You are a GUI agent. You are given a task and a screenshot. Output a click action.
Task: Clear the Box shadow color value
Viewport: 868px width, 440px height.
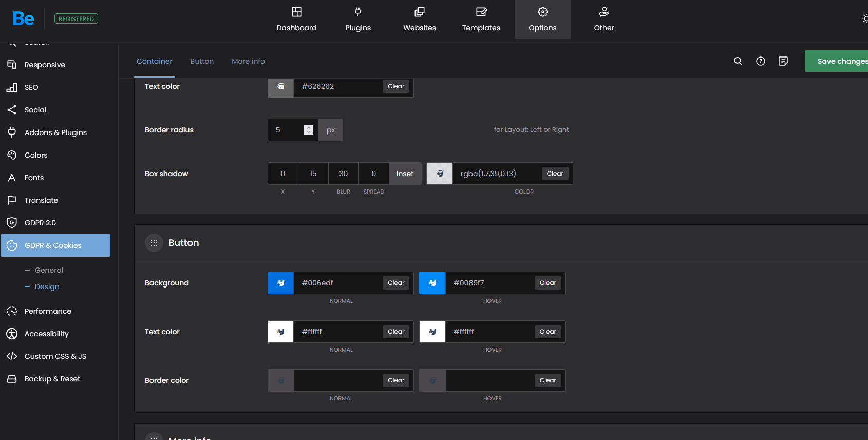coord(555,174)
